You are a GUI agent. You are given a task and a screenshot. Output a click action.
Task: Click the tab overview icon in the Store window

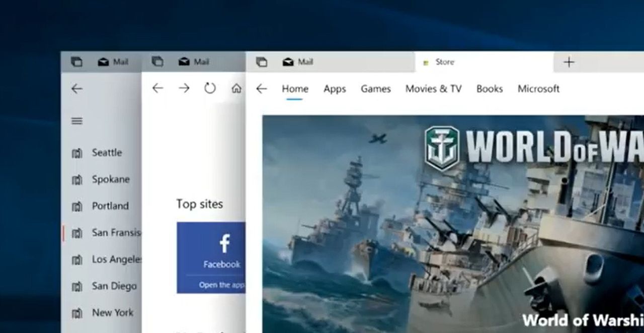[261, 62]
